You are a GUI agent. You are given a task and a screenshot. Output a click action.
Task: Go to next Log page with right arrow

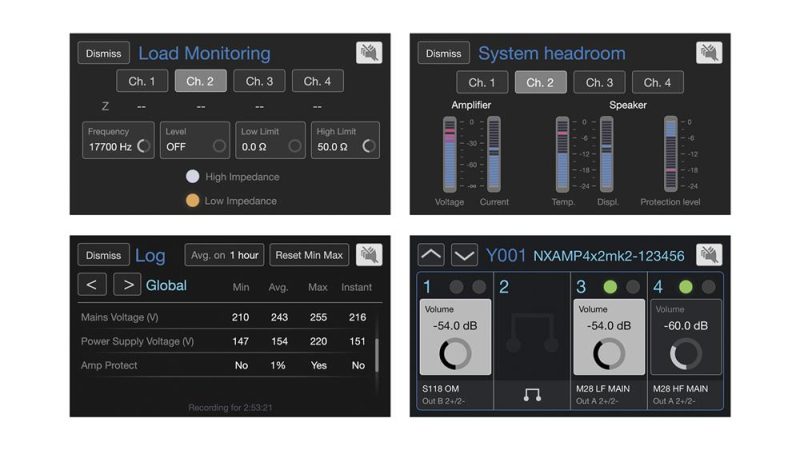[x=127, y=285]
